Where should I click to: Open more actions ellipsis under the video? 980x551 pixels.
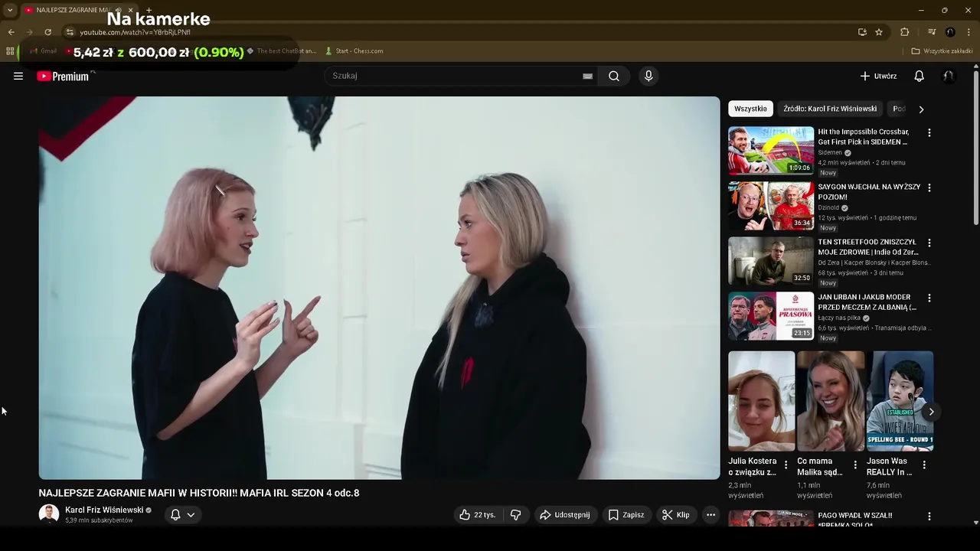click(710, 515)
